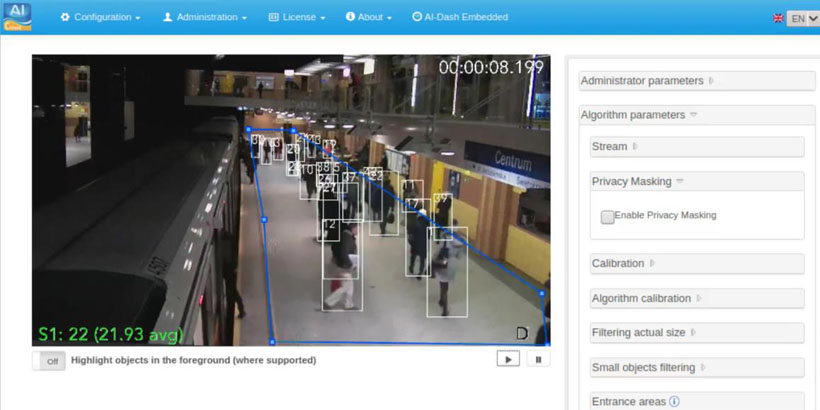
Task: Toggle the Highlight objects in foreground switch
Action: [49, 360]
